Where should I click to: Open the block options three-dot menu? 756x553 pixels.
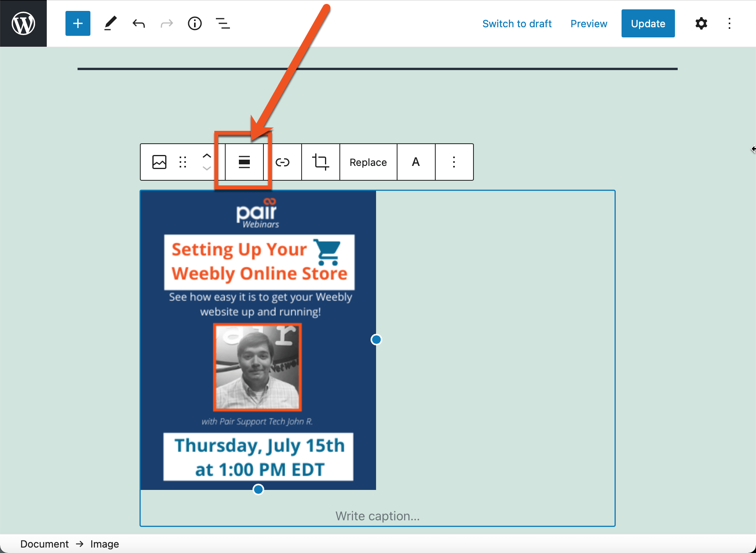pyautogui.click(x=454, y=162)
